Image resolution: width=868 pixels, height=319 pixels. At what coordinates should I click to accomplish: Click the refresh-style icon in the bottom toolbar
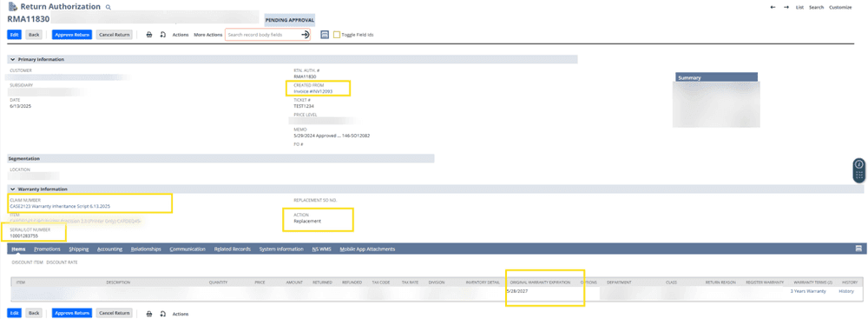(163, 314)
